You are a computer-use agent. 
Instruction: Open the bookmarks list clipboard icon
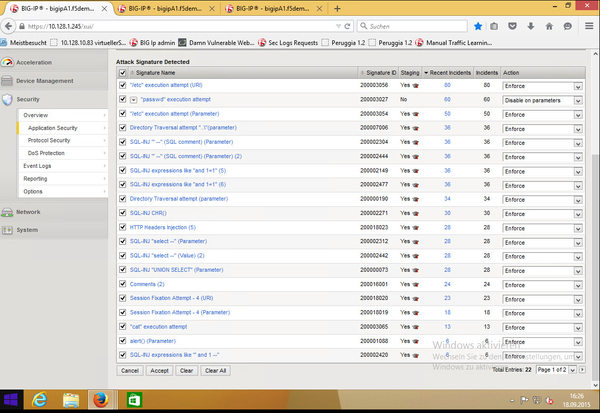(x=494, y=26)
